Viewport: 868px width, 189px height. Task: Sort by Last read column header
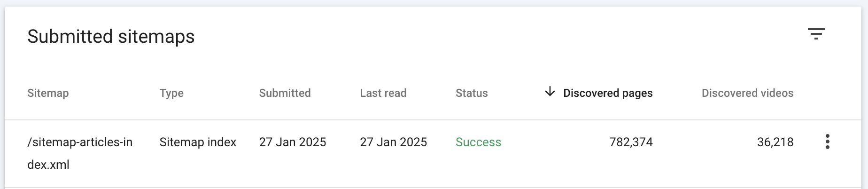[x=383, y=93]
